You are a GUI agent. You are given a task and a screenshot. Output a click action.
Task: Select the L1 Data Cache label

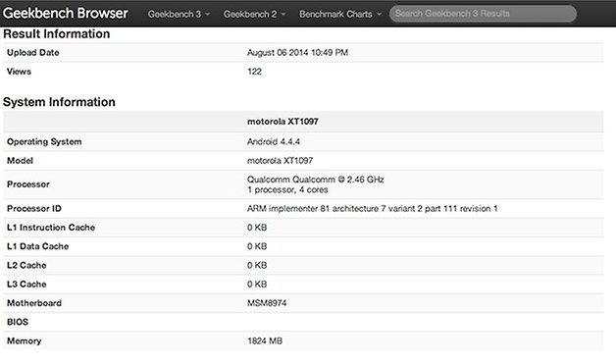click(x=37, y=246)
